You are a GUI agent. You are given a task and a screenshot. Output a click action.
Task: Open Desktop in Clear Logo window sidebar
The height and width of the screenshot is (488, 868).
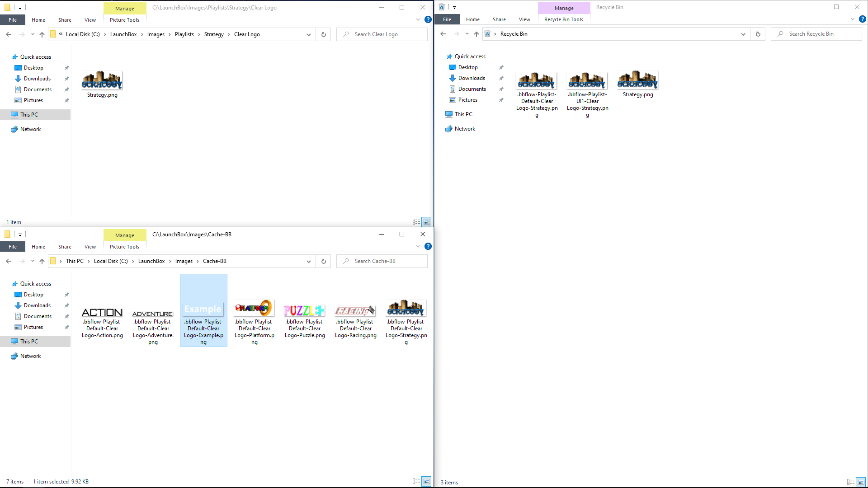coord(33,68)
